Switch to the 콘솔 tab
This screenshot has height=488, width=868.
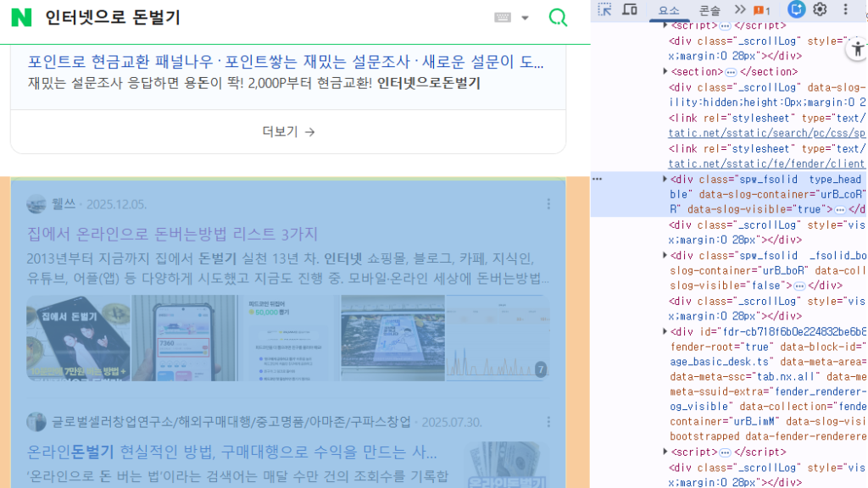(710, 10)
